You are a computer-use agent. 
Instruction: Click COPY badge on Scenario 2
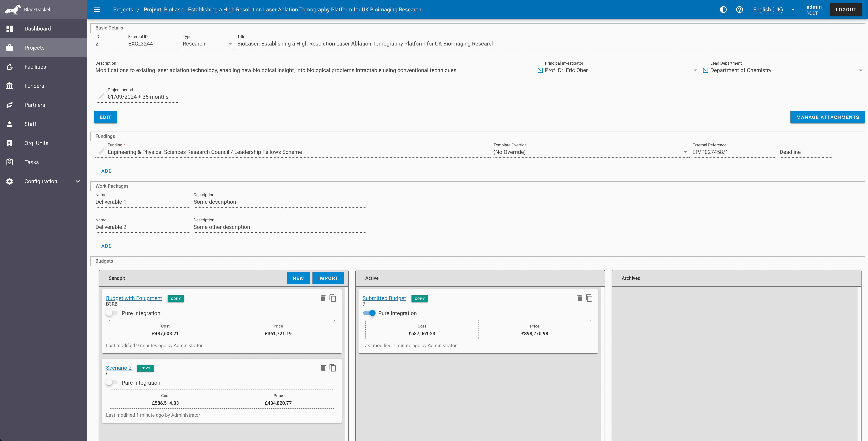[145, 368]
